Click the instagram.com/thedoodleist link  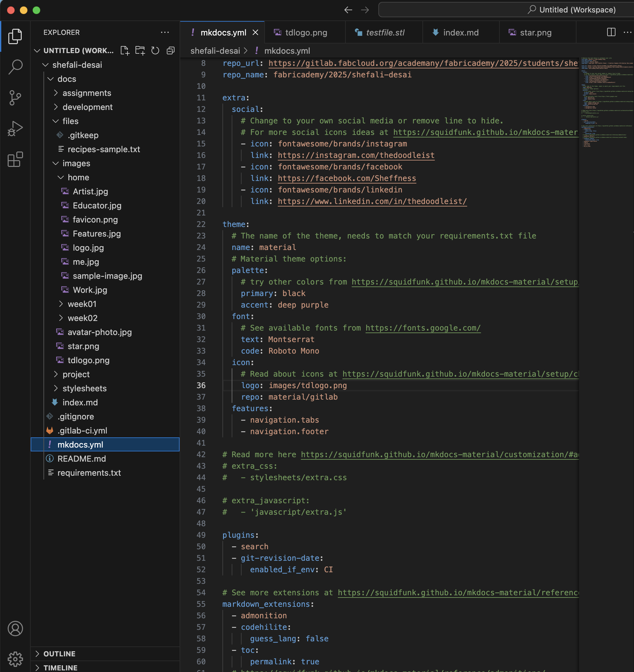pos(356,155)
